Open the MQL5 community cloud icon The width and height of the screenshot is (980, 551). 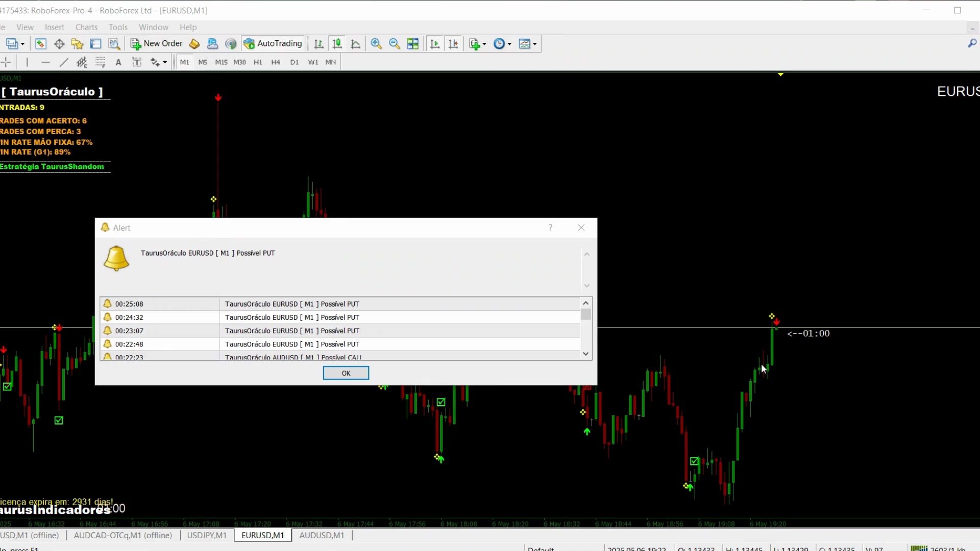tap(213, 44)
